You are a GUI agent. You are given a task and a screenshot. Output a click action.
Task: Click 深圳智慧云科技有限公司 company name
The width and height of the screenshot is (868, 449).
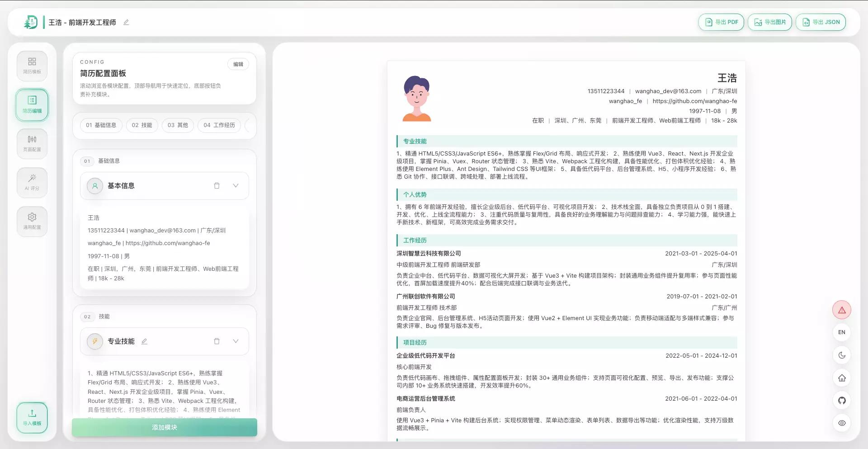[429, 254]
